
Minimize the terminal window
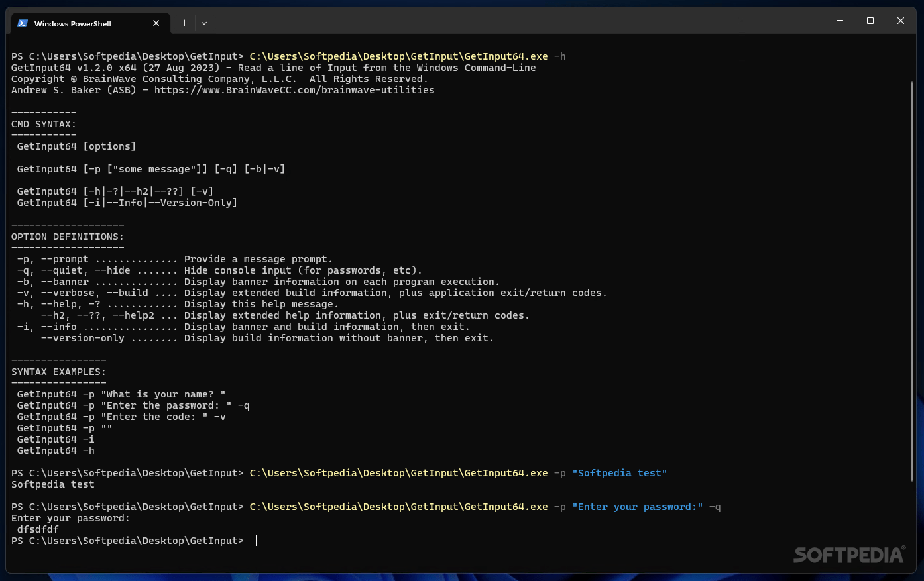(840, 21)
